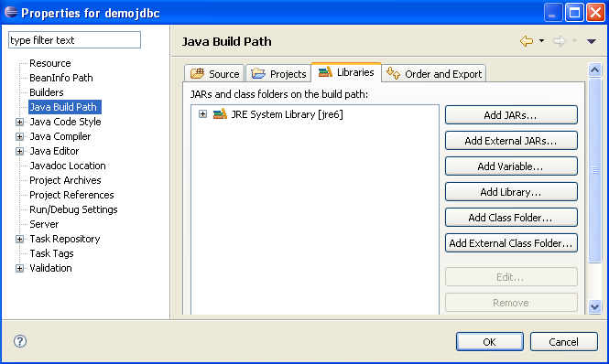Screen dimensions: 609x364
Task: Select Java Compiler item
Action: pos(60,136)
